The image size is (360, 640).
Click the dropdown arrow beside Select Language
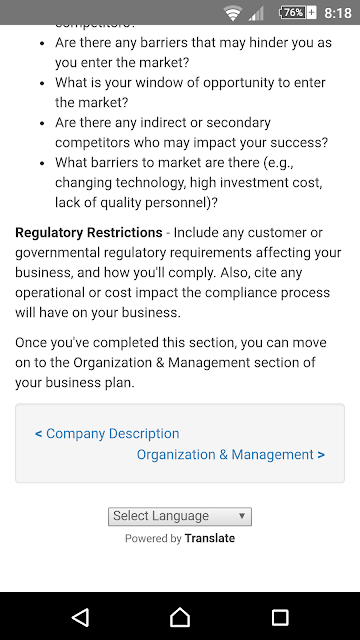click(242, 516)
